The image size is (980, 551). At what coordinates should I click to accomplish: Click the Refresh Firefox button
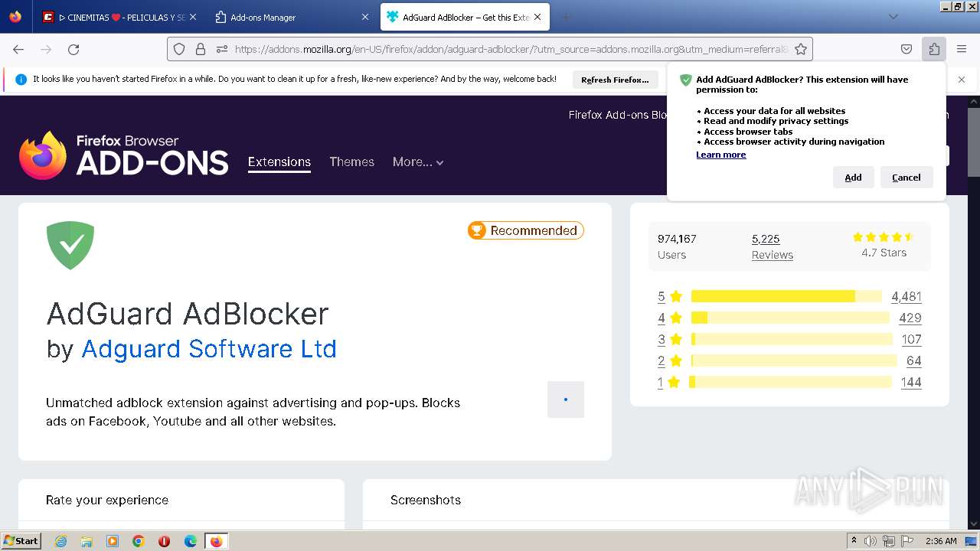click(x=615, y=80)
